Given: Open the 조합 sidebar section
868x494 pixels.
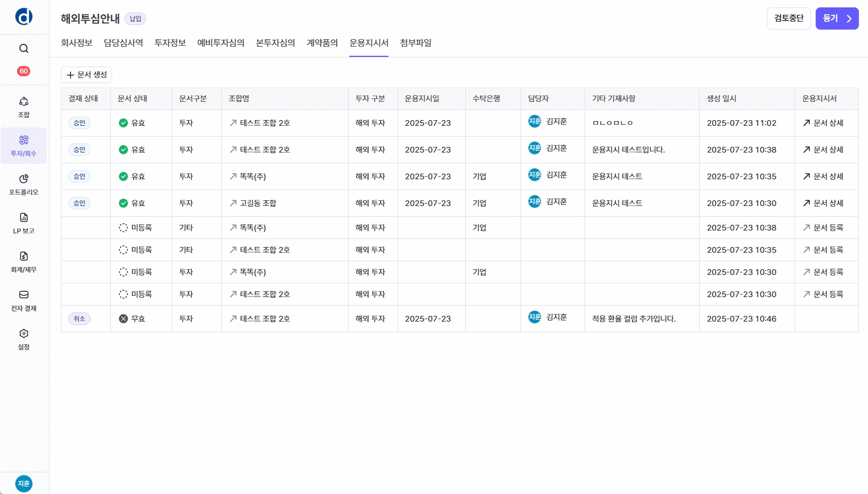Looking at the screenshot, I should 24,107.
